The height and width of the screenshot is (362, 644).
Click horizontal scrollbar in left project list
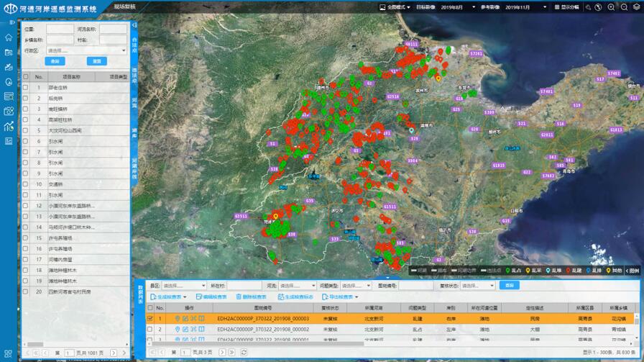click(35, 344)
